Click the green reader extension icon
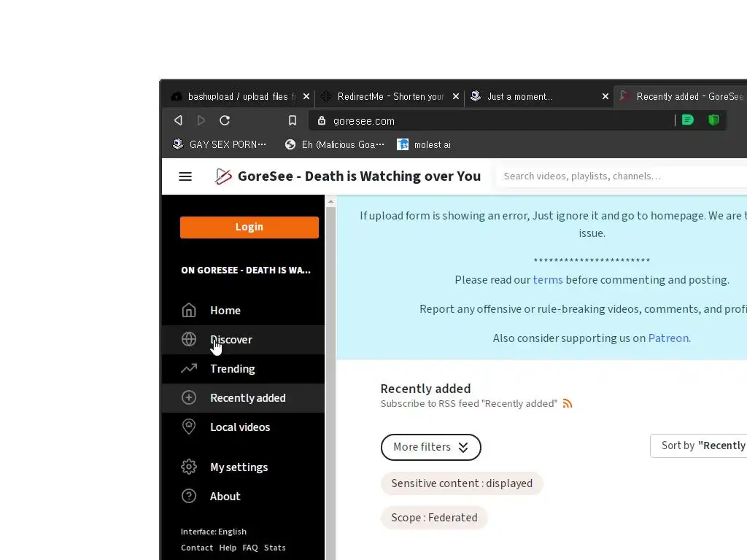Image resolution: width=747 pixels, height=560 pixels. pos(687,120)
